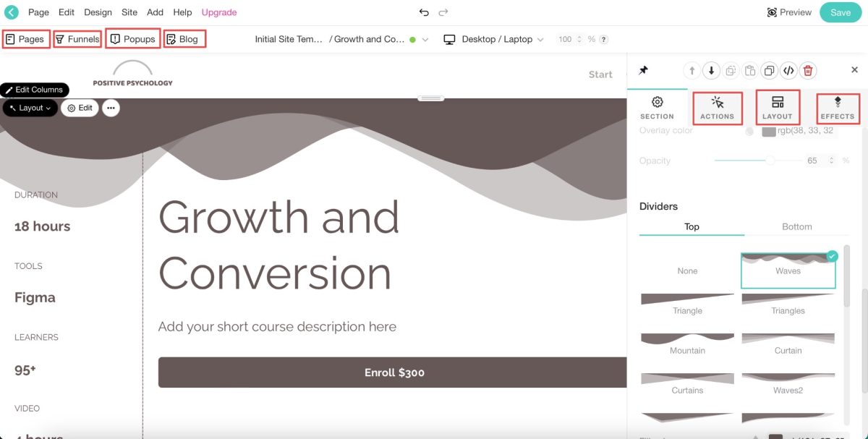
Task: Choose the None divider option
Action: click(687, 270)
